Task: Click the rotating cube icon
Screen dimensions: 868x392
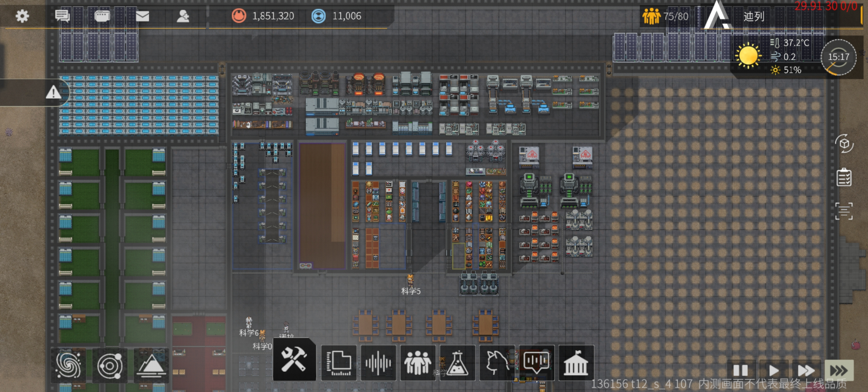Action: (844, 144)
